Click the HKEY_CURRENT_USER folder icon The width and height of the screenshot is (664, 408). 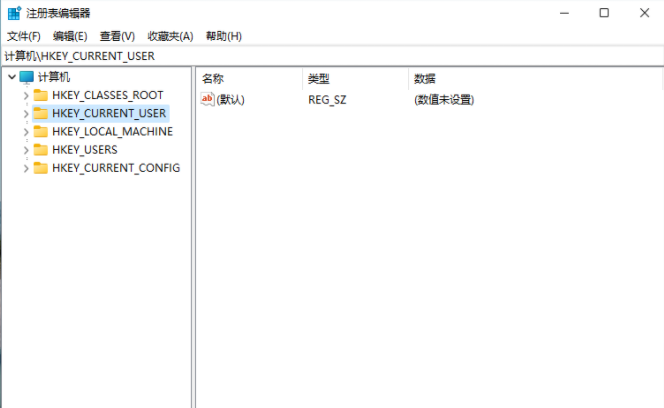point(40,114)
